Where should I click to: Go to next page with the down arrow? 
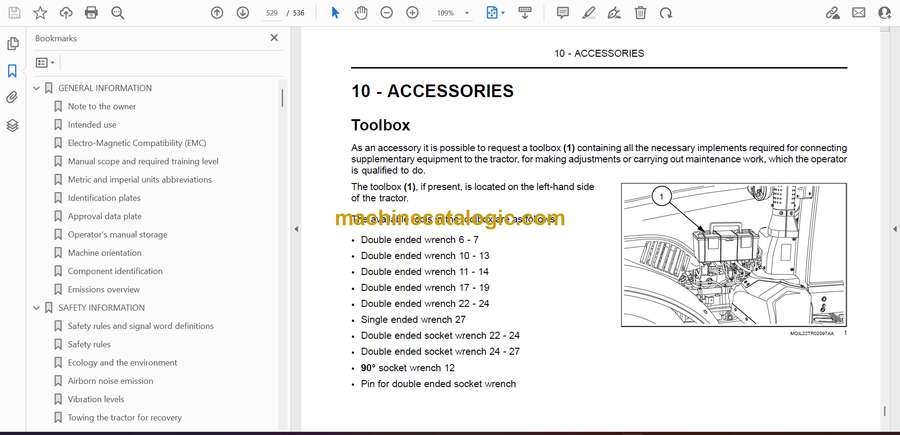tap(243, 13)
